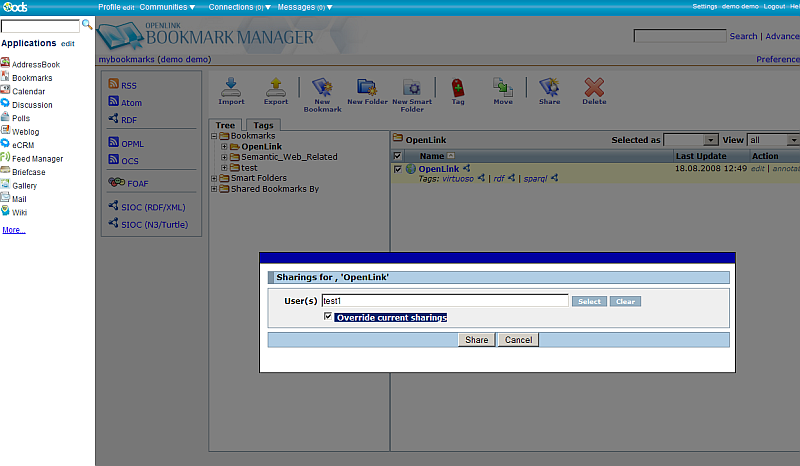Click the New Smart Folder icon
The height and width of the screenshot is (466, 800).
click(x=413, y=88)
